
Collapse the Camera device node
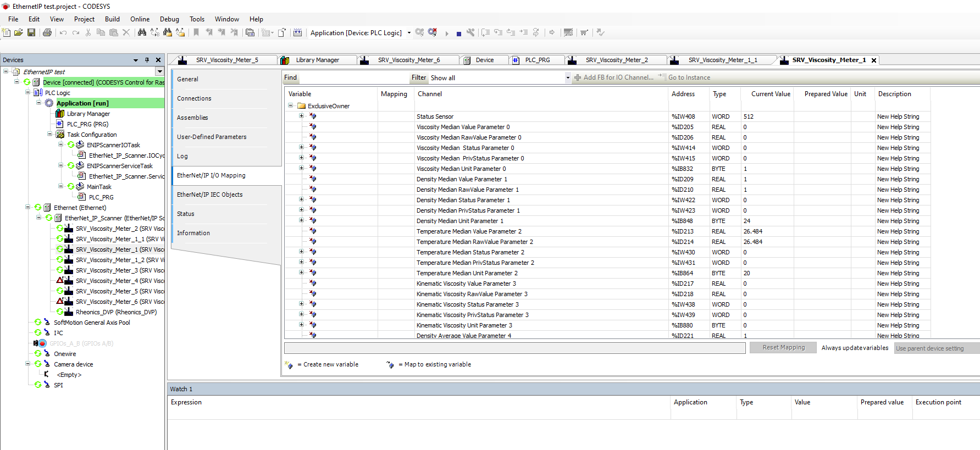[x=28, y=364]
